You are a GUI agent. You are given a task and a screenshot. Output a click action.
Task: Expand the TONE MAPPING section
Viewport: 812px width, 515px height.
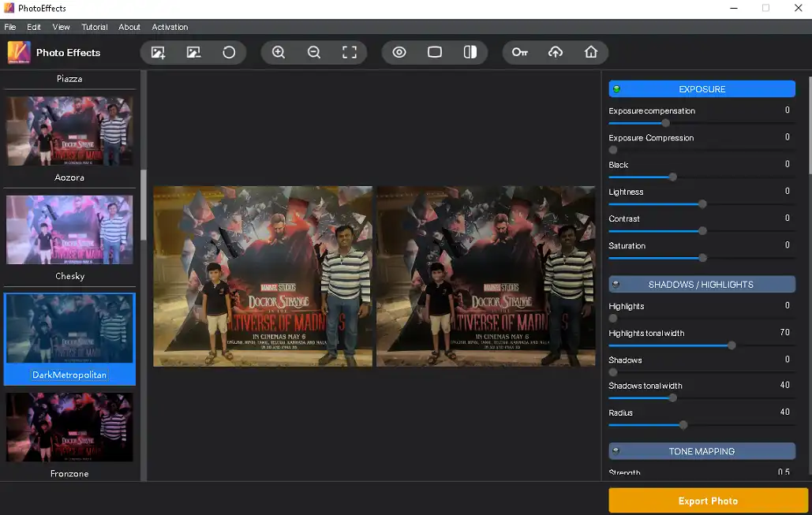coord(702,452)
